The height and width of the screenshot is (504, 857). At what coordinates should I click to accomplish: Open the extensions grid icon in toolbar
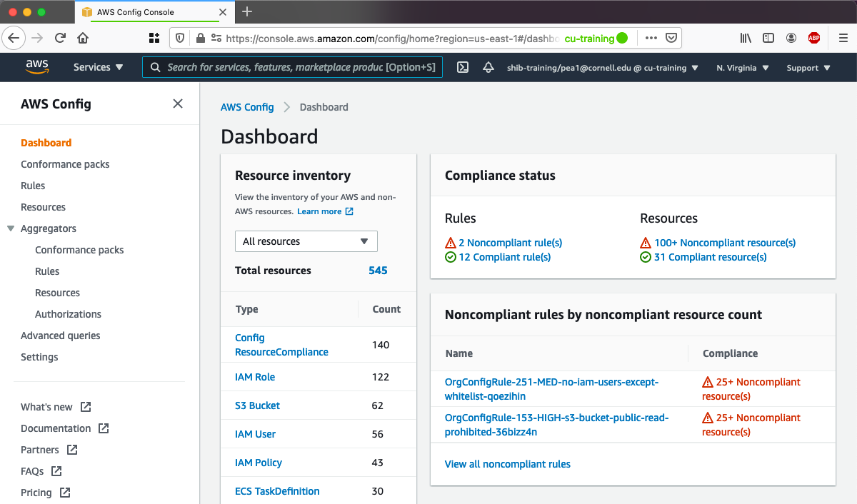point(154,38)
